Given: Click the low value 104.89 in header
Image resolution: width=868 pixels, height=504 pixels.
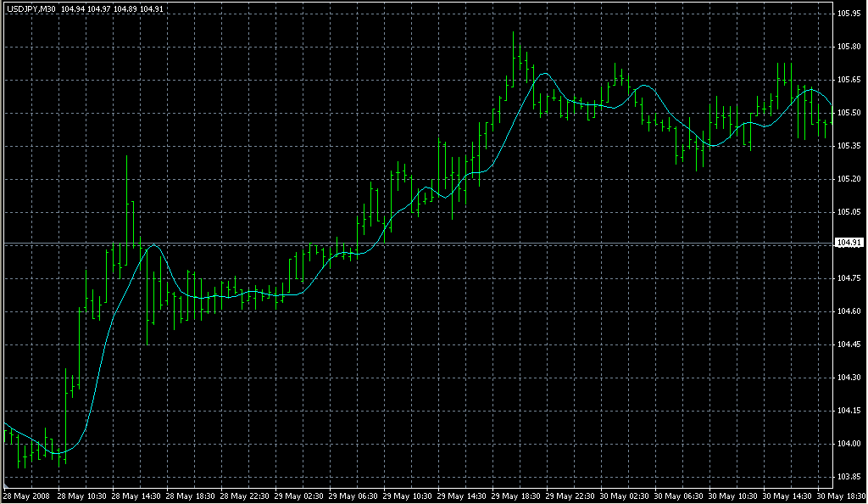Looking at the screenshot, I should tap(125, 9).
